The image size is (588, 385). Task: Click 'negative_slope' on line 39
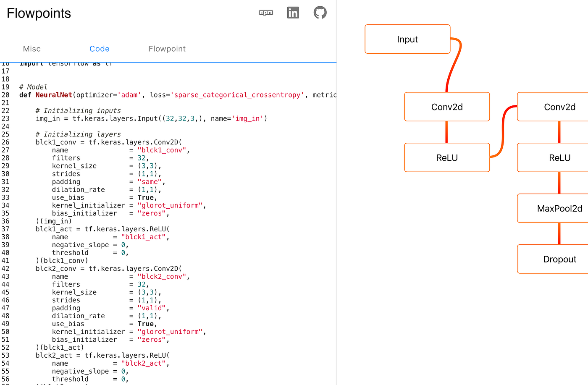coord(80,245)
